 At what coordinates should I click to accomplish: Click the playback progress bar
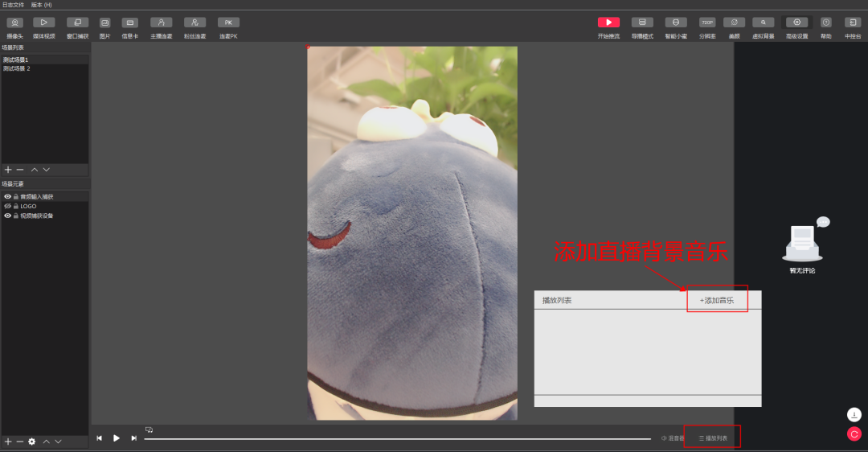click(398, 438)
